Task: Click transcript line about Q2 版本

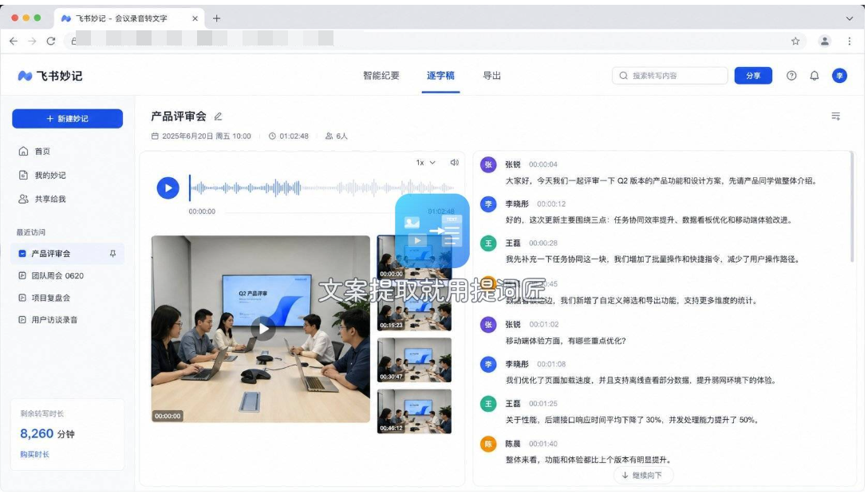Action: pos(661,180)
